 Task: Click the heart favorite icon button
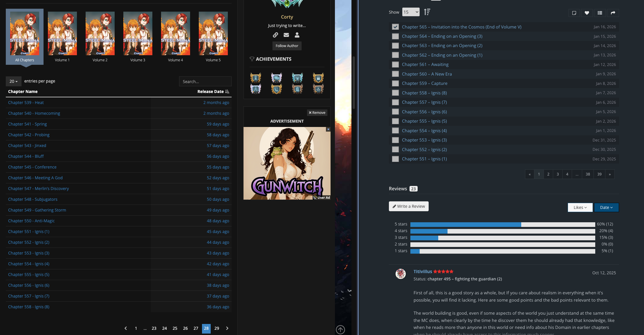(587, 13)
